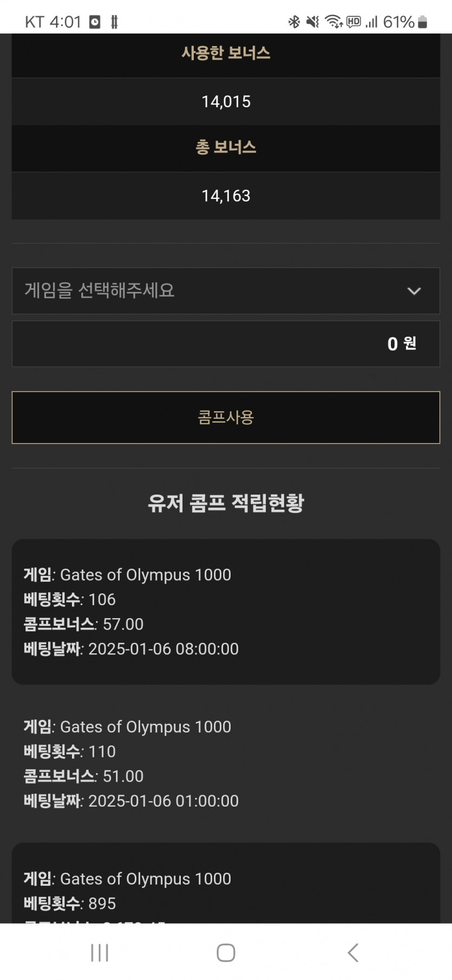Open the recent apps navigation button
Image resolution: width=452 pixels, height=980 pixels.
tap(100, 952)
